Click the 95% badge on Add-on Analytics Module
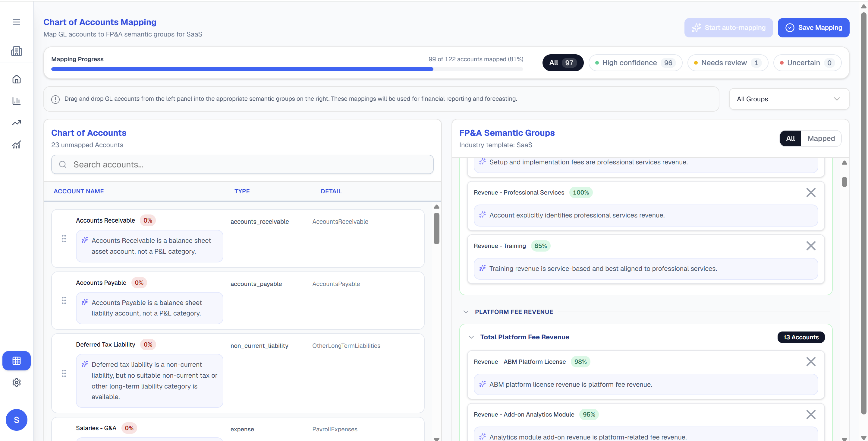868x441 pixels. click(x=589, y=414)
